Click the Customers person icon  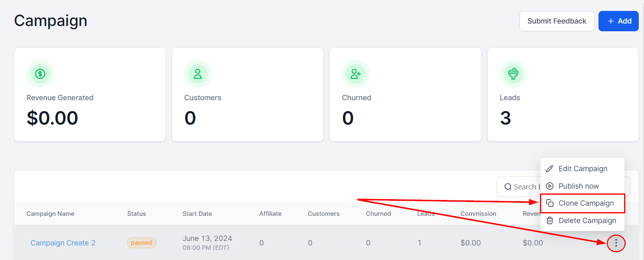pyautogui.click(x=198, y=74)
